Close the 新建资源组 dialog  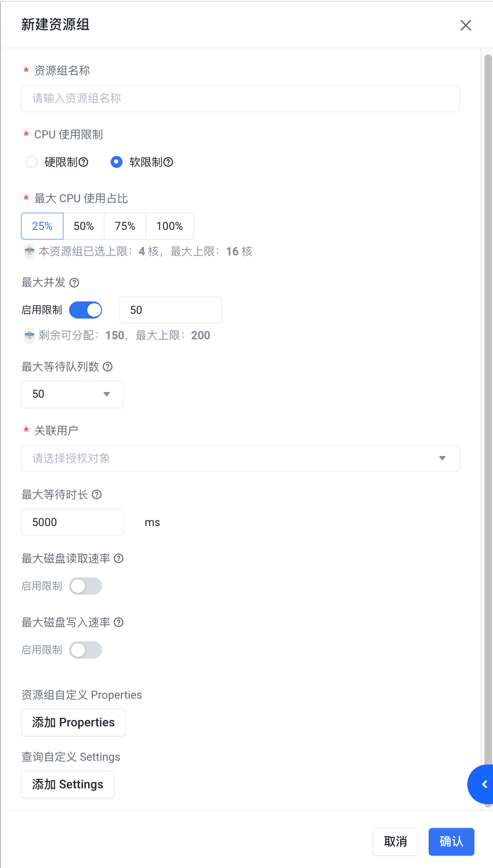pos(466,25)
